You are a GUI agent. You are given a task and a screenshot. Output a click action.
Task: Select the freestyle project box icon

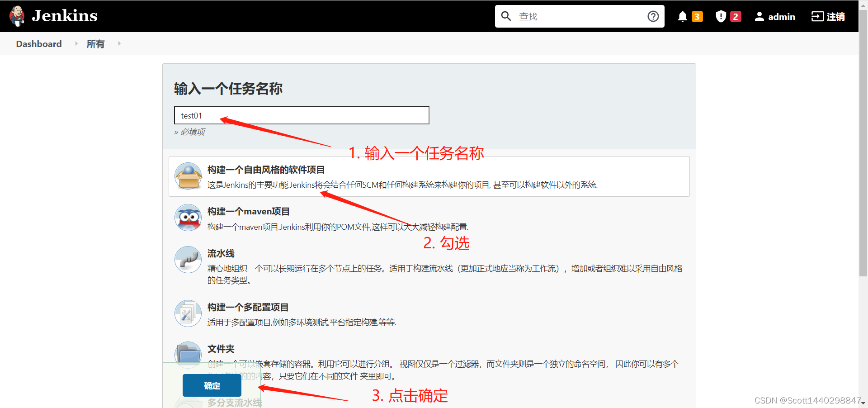[x=188, y=176]
